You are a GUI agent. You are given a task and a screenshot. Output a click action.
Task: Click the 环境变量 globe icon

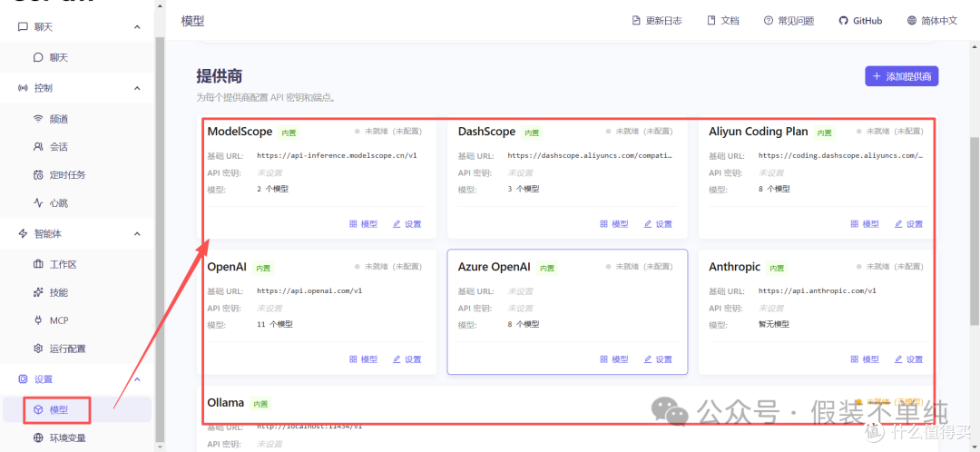37,437
